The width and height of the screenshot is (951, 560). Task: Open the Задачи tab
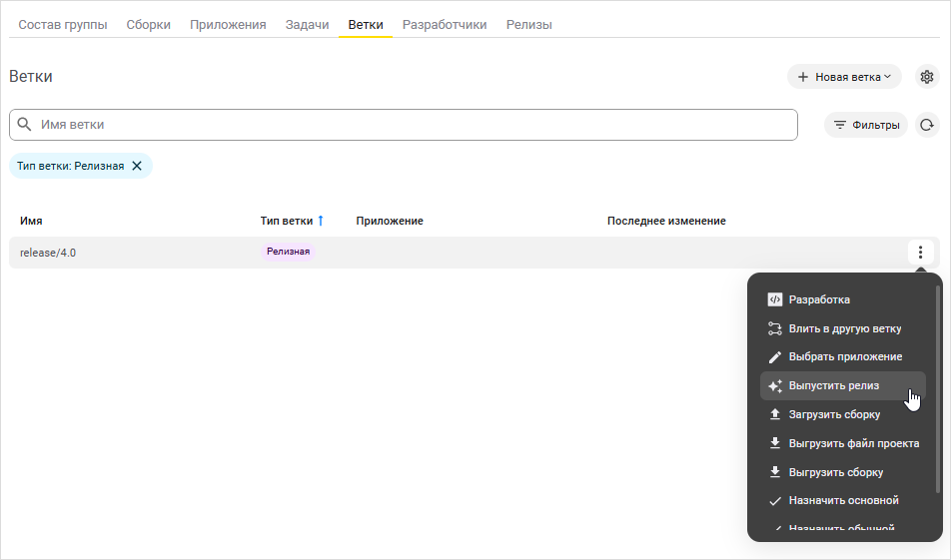click(x=307, y=25)
